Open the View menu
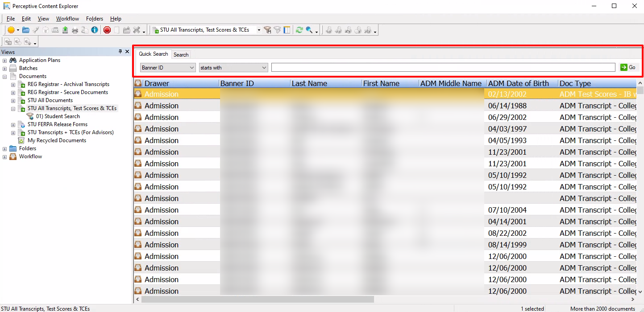The height and width of the screenshot is (312, 644). (43, 19)
